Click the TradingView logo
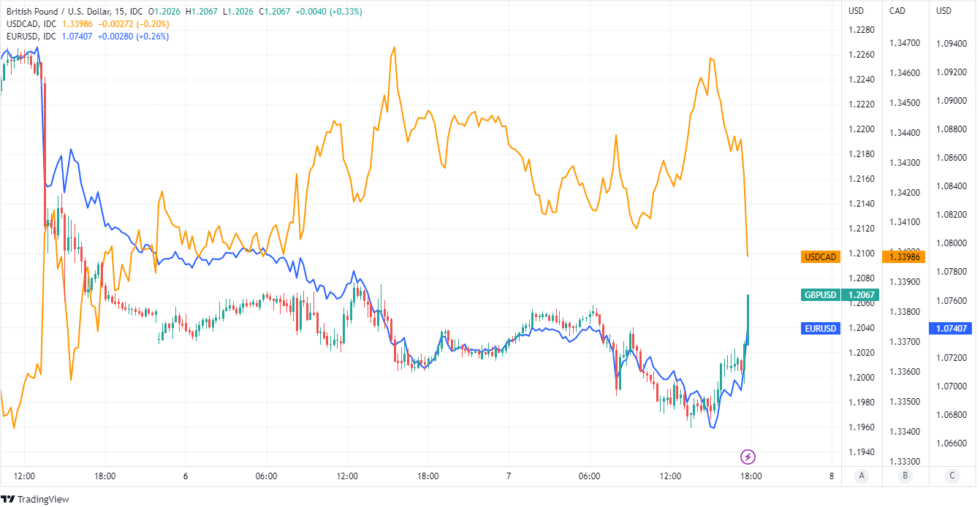The height and width of the screenshot is (507, 980). [9, 499]
